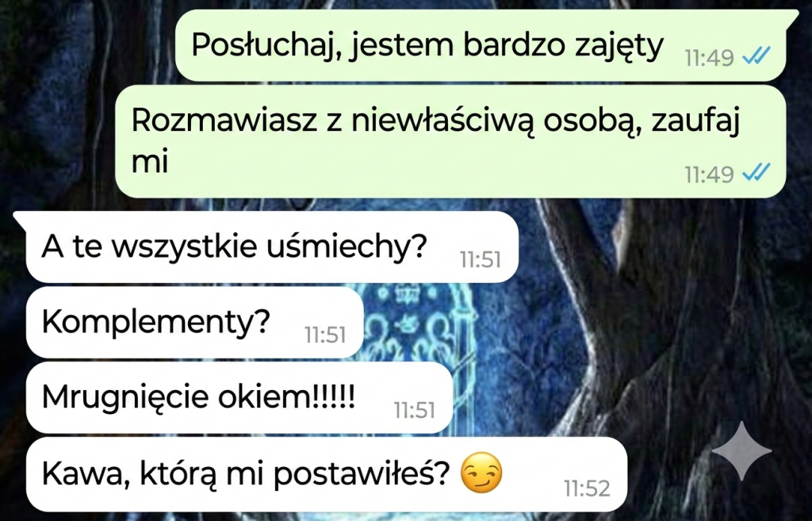Click the 11:49 timestamp on the "Posłuchaj" message
Screen dimensions: 812x521
coord(709,58)
